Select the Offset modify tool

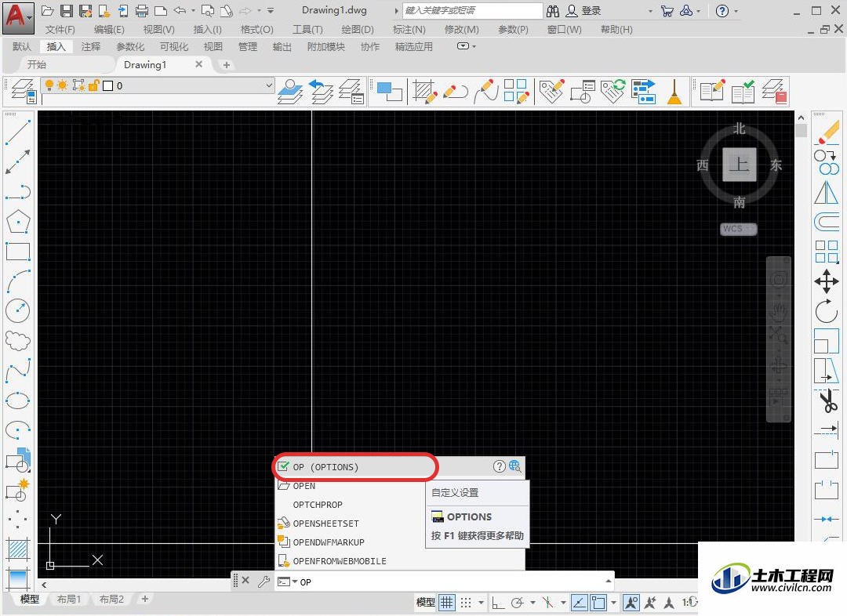tap(827, 221)
